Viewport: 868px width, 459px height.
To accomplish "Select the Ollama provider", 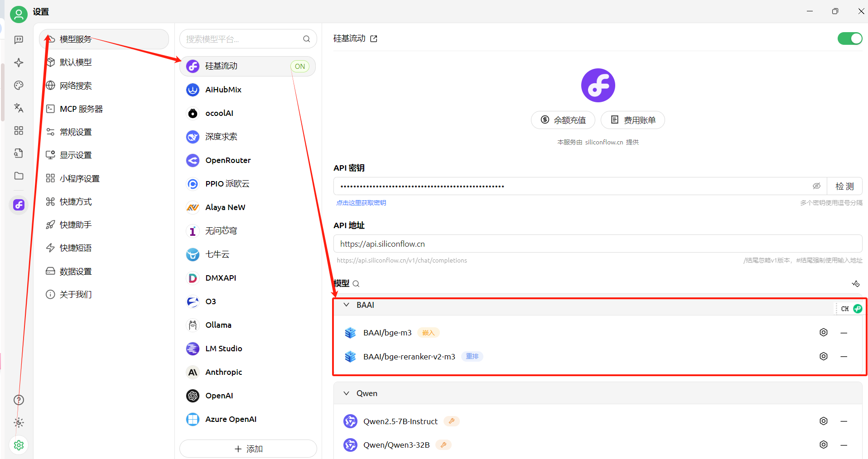I will click(x=248, y=325).
